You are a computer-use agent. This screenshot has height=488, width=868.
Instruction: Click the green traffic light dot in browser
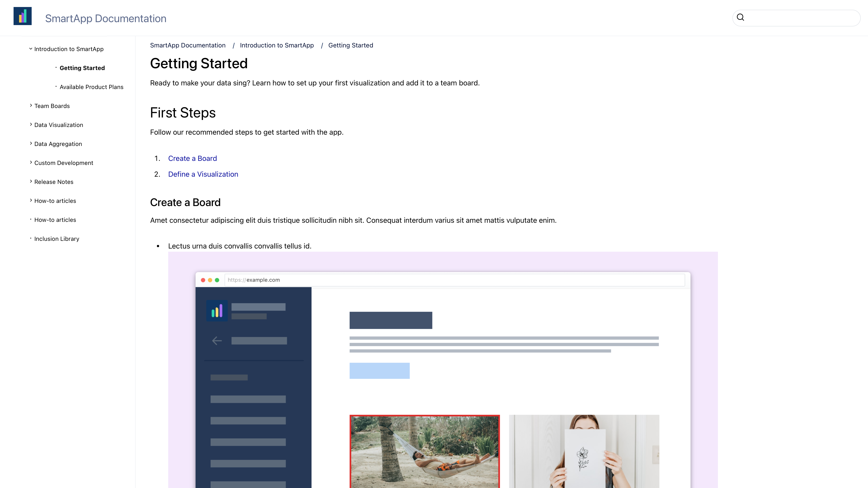coord(216,279)
